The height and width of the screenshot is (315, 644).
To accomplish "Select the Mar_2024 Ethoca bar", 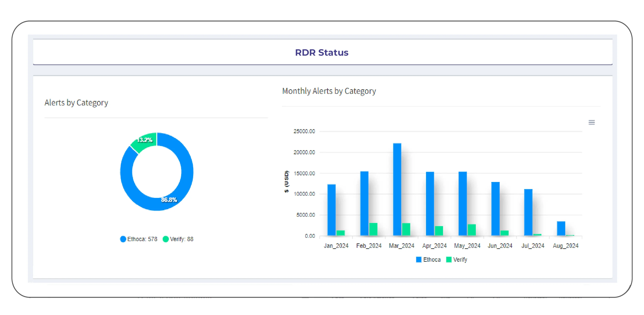I will tap(397, 189).
